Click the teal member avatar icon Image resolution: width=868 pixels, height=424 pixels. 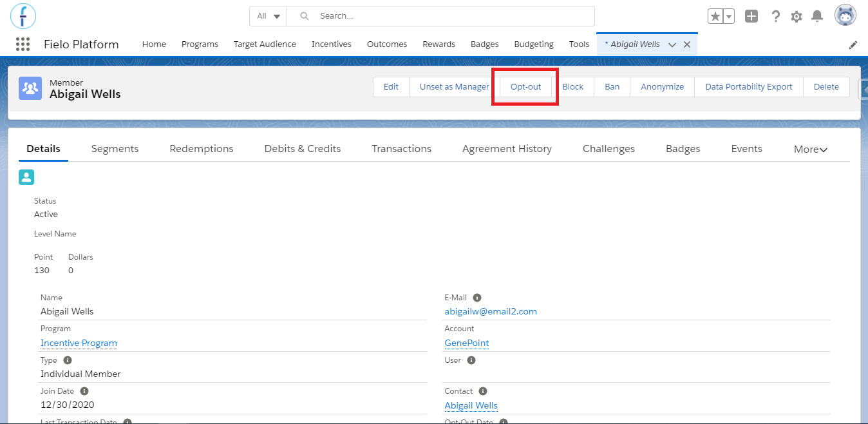[26, 177]
